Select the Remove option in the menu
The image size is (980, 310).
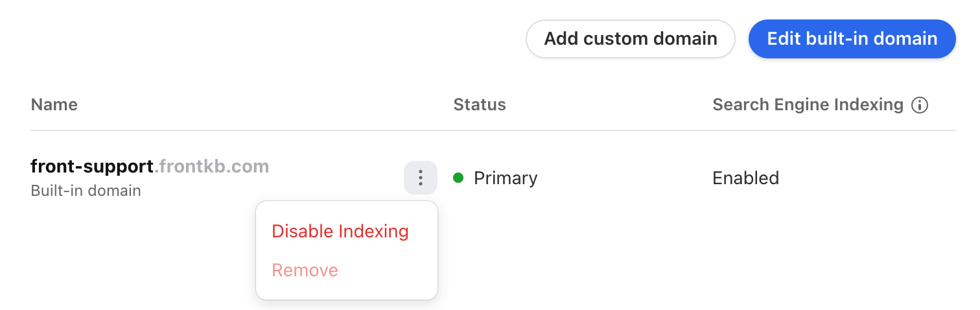pos(305,270)
